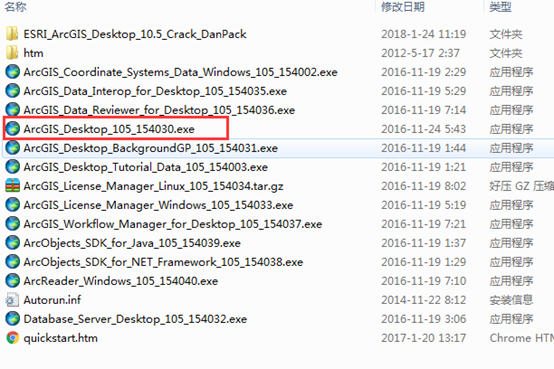Sort by the 类型 column header
554x369 pixels.
[500, 7]
